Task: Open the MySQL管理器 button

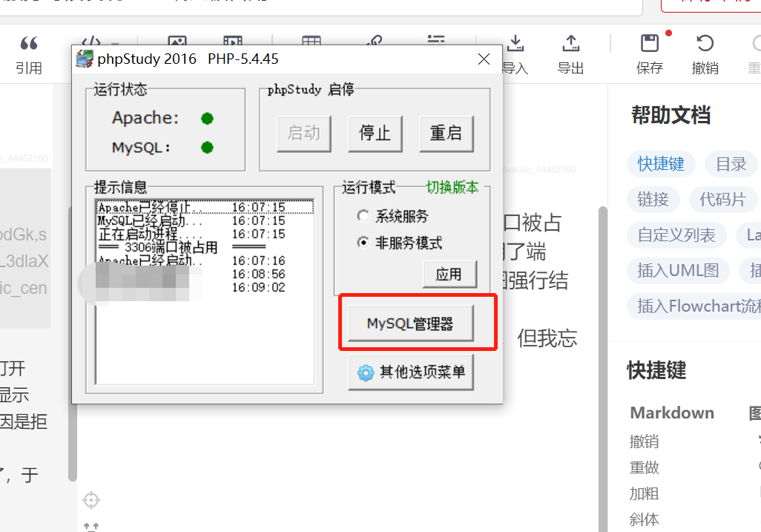Action: coord(411,324)
